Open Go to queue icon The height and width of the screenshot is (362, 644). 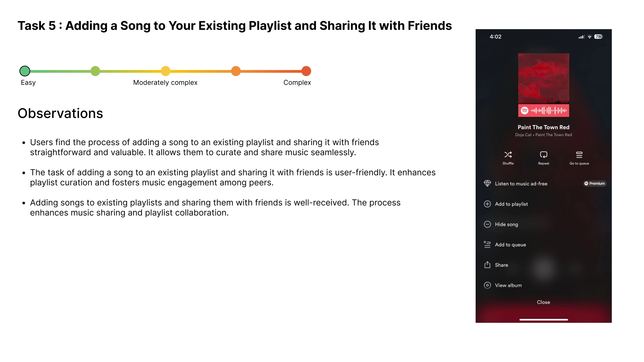click(x=579, y=155)
